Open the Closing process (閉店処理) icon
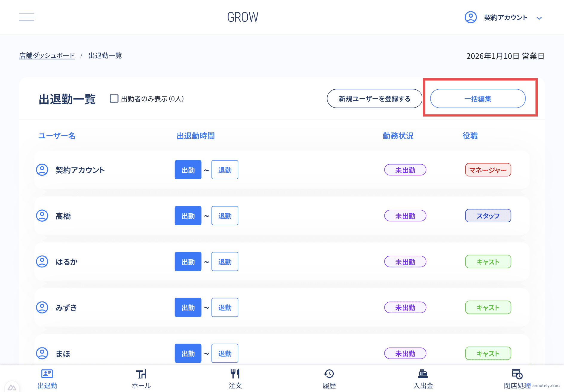Screen dimensions: 564x392 [x=517, y=374]
